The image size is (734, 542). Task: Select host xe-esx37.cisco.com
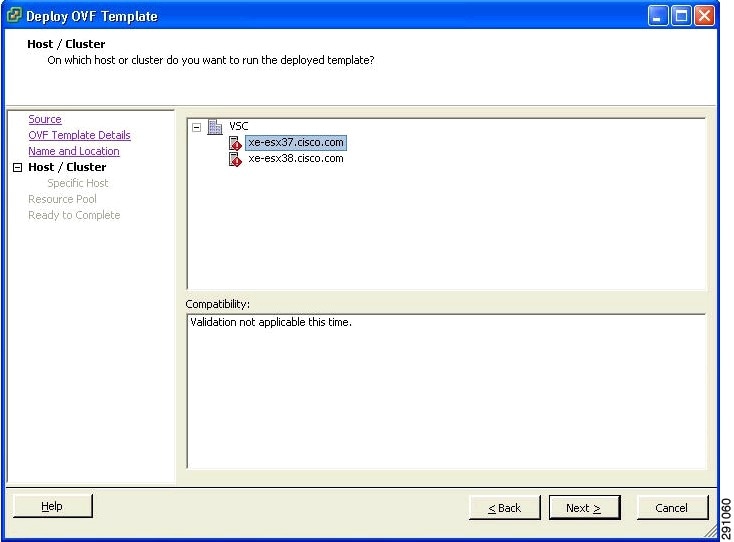[296, 142]
